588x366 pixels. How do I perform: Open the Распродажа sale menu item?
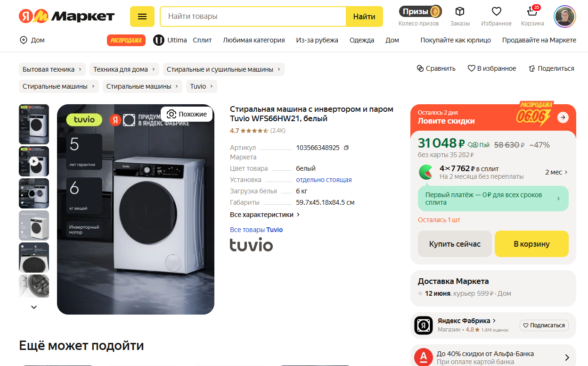coord(126,40)
